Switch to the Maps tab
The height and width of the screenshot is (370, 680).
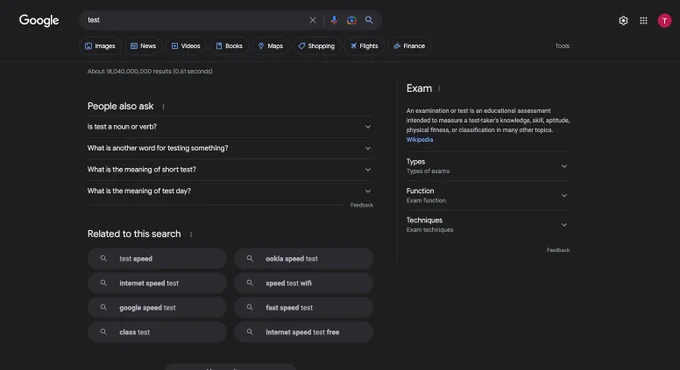[270, 46]
